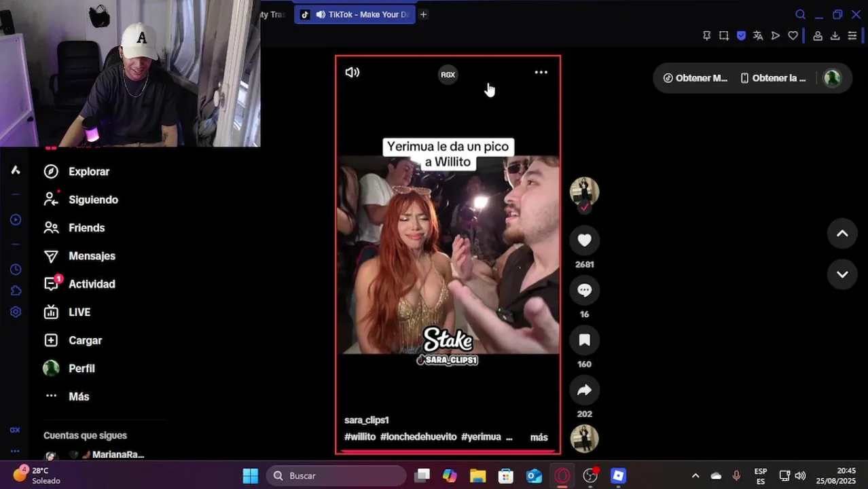
Task: Open the profile avatar in the top pill
Action: tap(832, 78)
